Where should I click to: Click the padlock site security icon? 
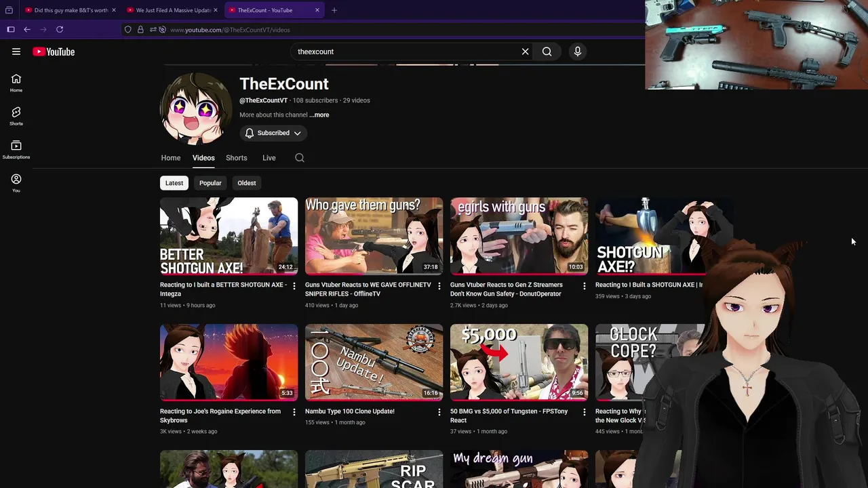[140, 30]
